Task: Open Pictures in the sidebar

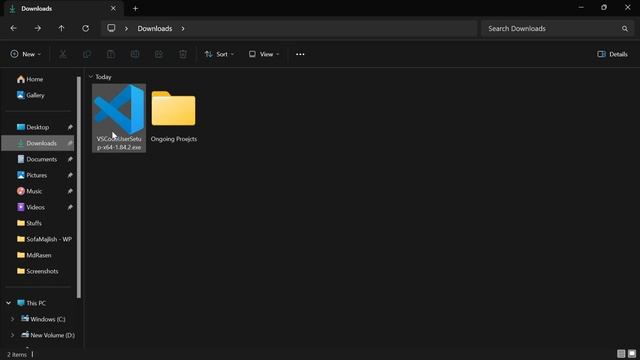Action: click(32, 175)
